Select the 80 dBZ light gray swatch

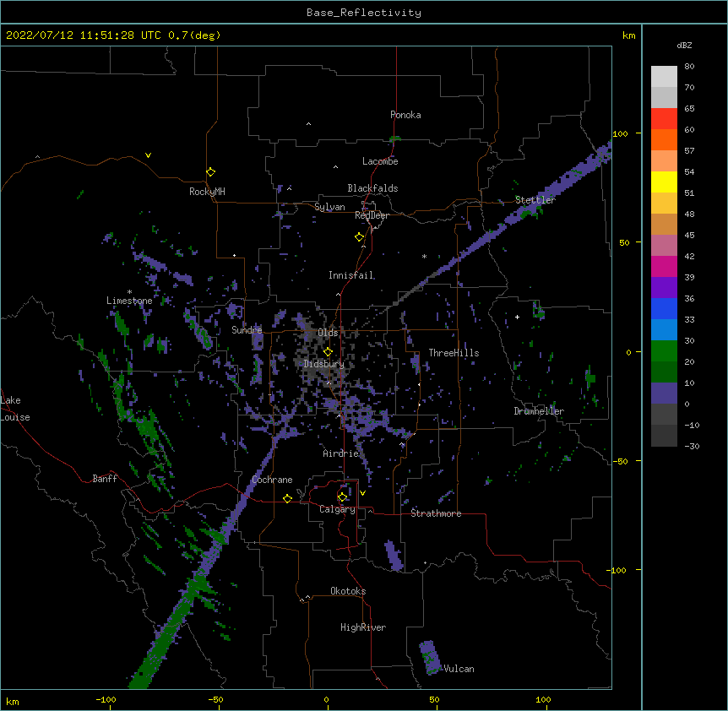point(664,77)
